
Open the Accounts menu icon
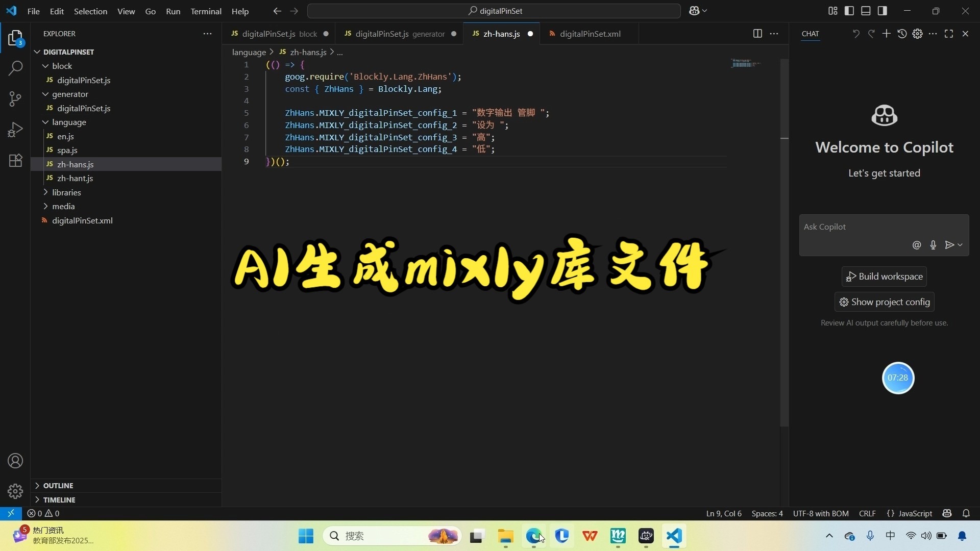click(15, 461)
